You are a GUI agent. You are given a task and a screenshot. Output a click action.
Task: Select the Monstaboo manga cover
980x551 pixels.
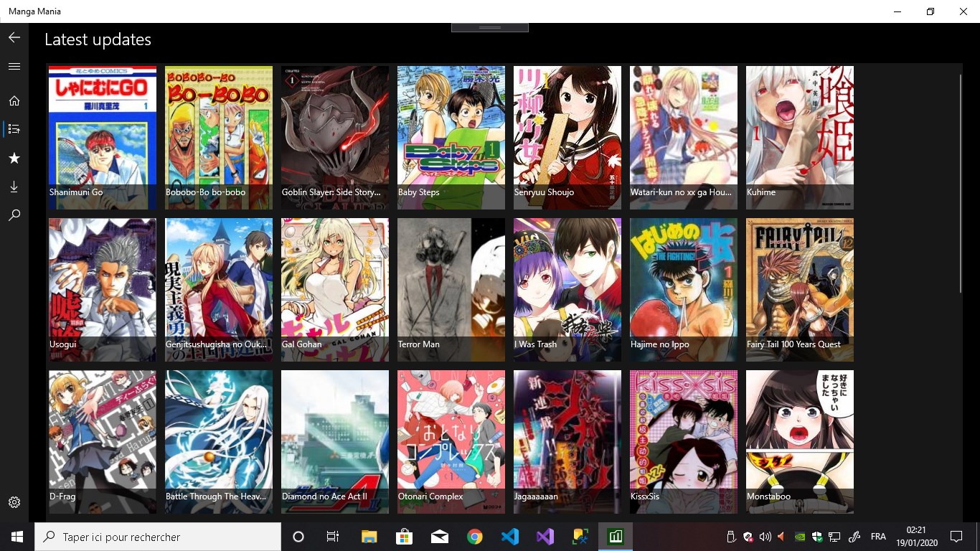[800, 442]
